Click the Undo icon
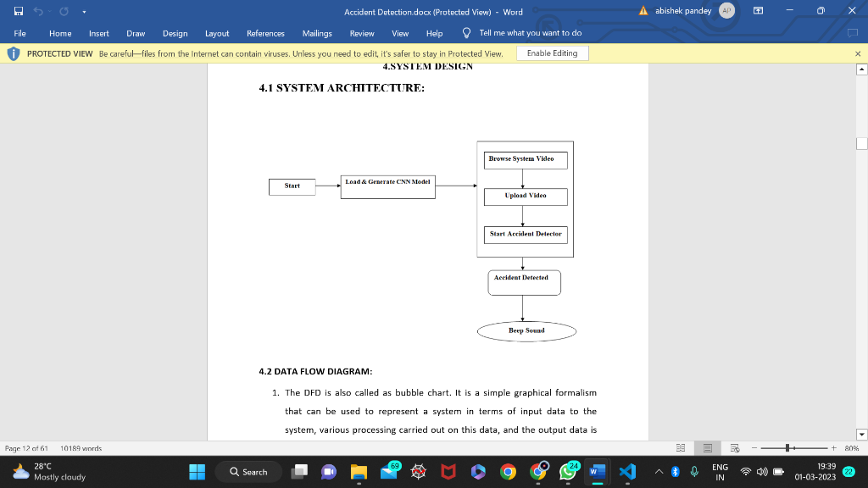 pyautogui.click(x=37, y=11)
